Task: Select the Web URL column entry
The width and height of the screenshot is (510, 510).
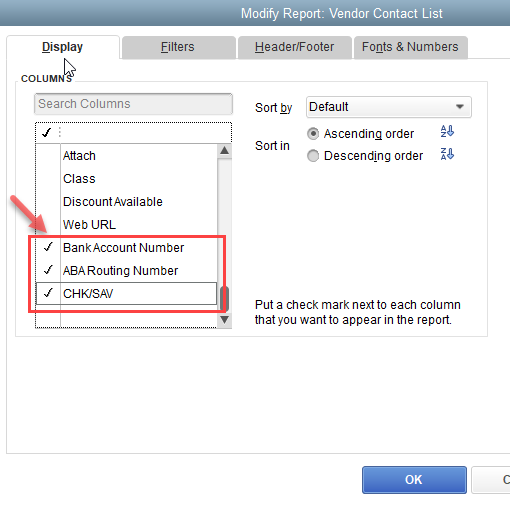Action: 89,225
